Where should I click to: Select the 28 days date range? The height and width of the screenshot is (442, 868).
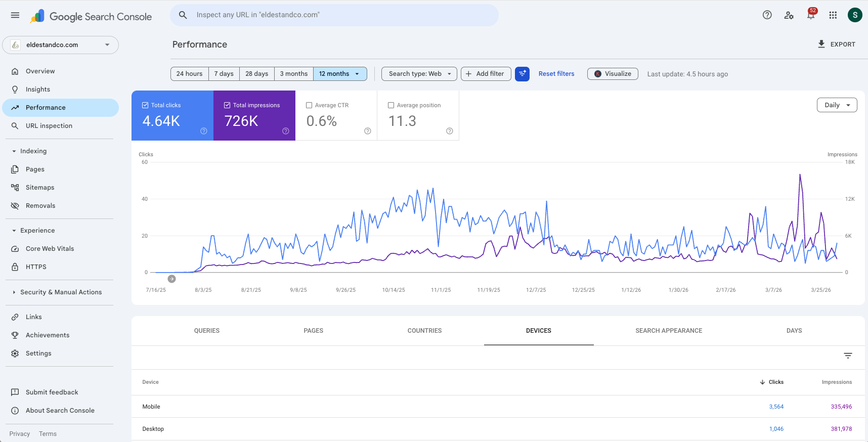(257, 74)
